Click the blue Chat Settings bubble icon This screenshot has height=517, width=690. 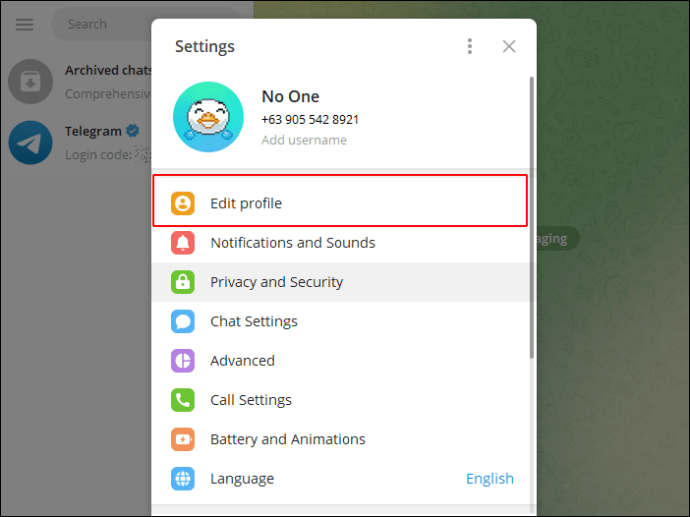click(182, 321)
